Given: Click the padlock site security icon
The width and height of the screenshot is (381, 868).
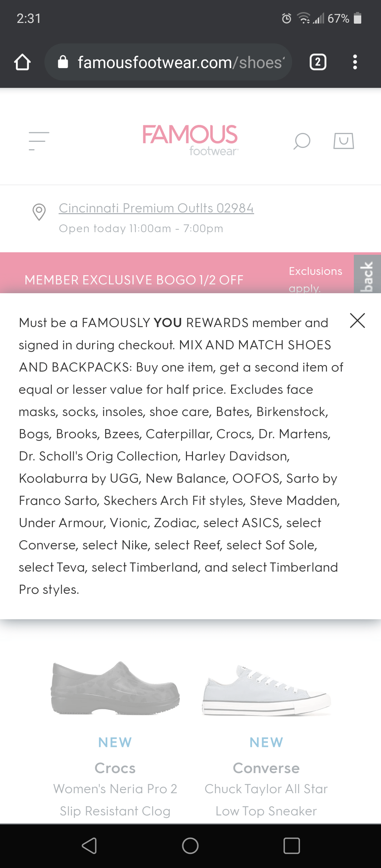Looking at the screenshot, I should (64, 62).
